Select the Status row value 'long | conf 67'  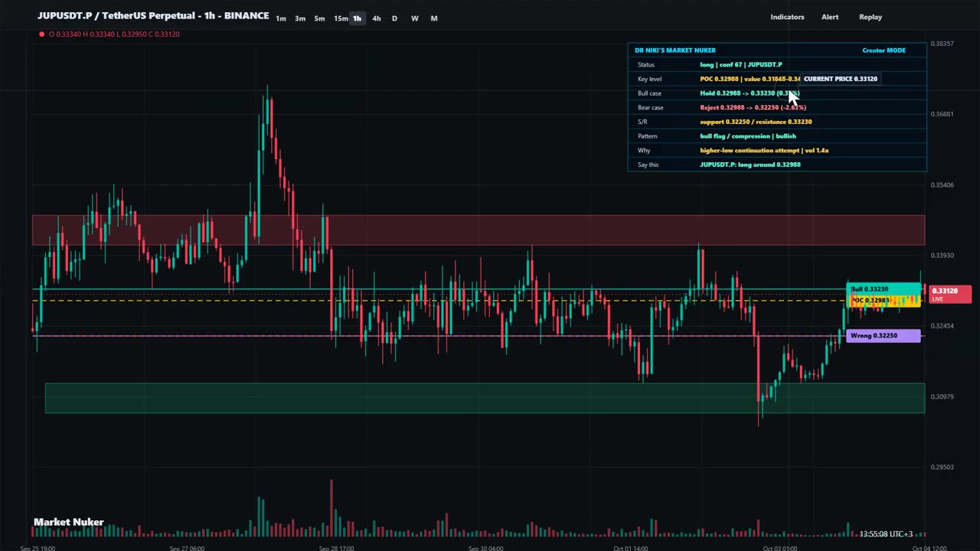(x=741, y=64)
